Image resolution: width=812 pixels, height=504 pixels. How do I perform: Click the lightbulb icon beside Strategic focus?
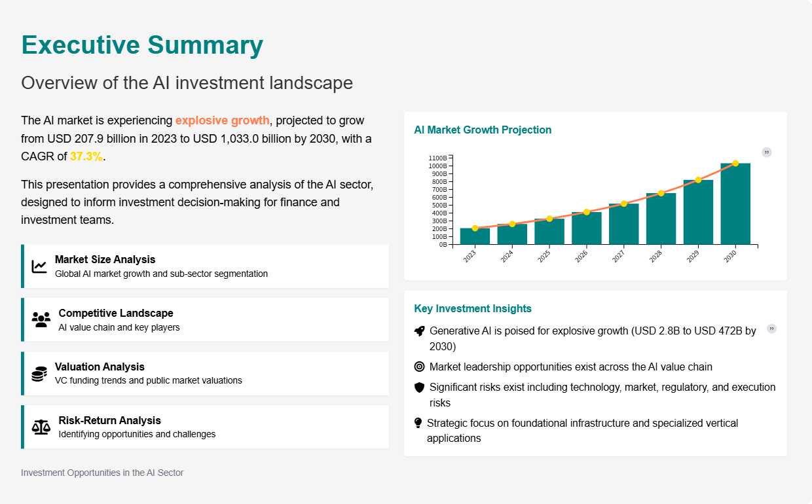click(418, 423)
